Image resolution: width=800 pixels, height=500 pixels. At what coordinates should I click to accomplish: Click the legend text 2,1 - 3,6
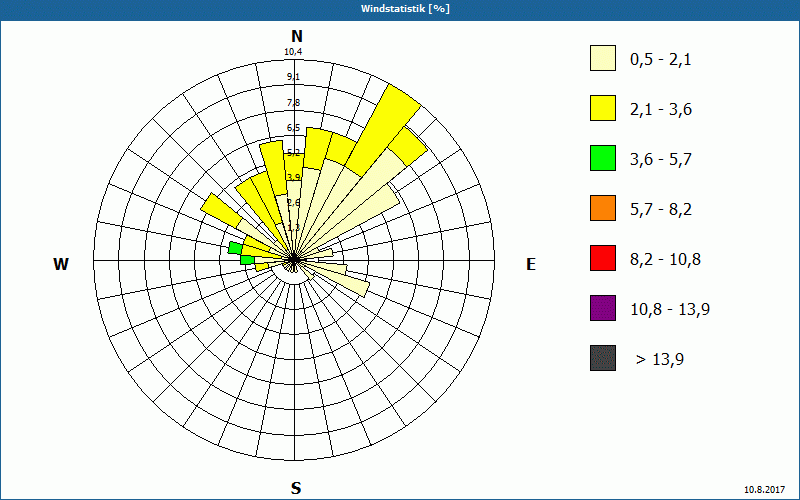click(x=661, y=110)
